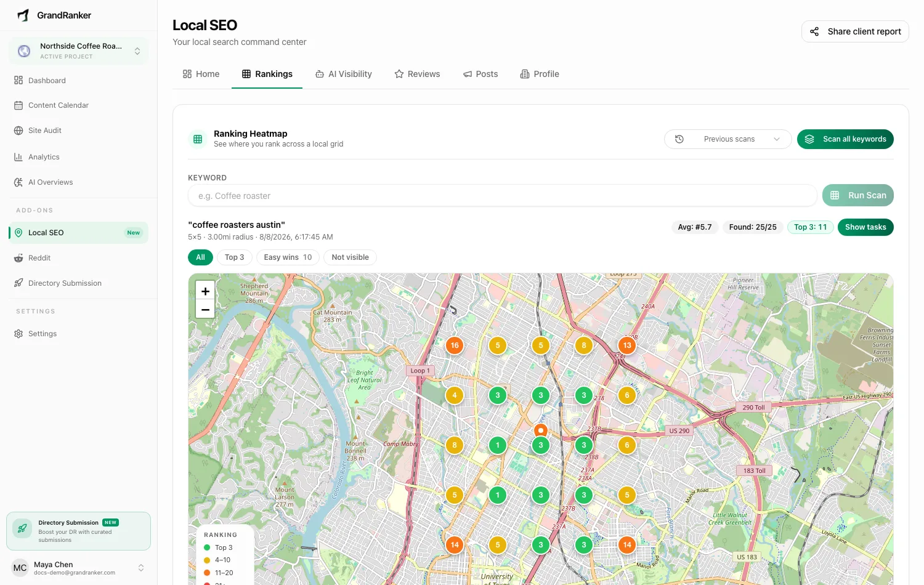Click the Directory Submission promo card
924x585 pixels.
(78, 531)
